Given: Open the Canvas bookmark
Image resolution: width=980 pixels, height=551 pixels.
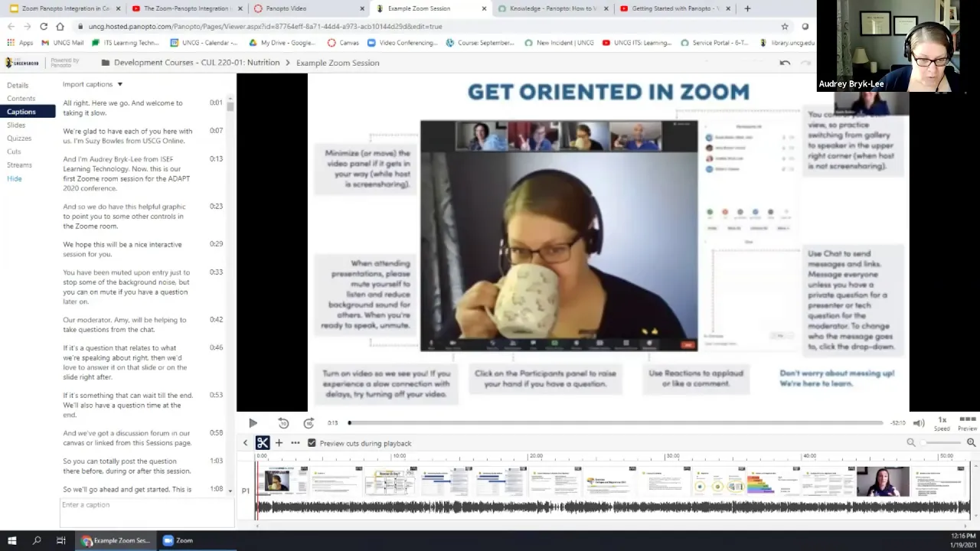Looking at the screenshot, I should tap(343, 43).
